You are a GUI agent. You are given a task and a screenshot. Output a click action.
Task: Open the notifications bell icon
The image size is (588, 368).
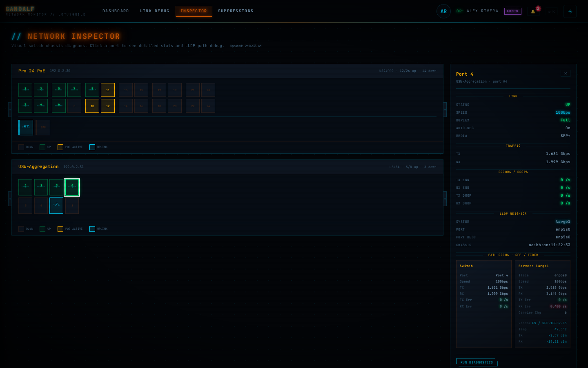[x=533, y=11]
